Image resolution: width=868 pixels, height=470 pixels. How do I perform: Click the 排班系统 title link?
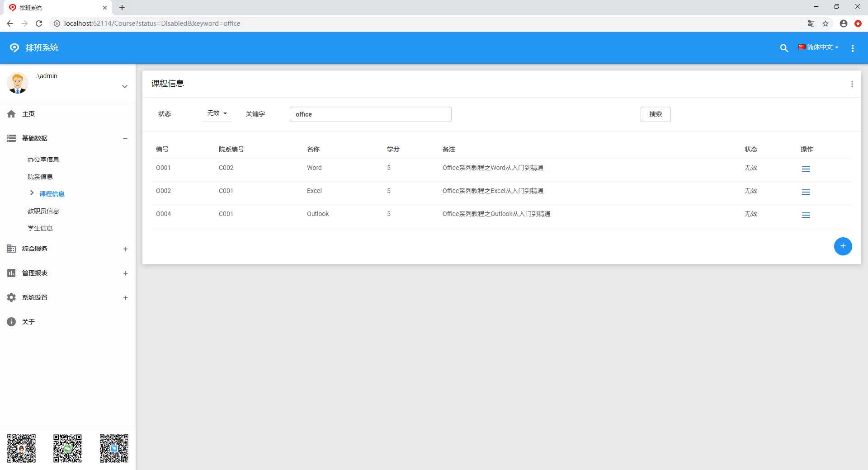[42, 47]
